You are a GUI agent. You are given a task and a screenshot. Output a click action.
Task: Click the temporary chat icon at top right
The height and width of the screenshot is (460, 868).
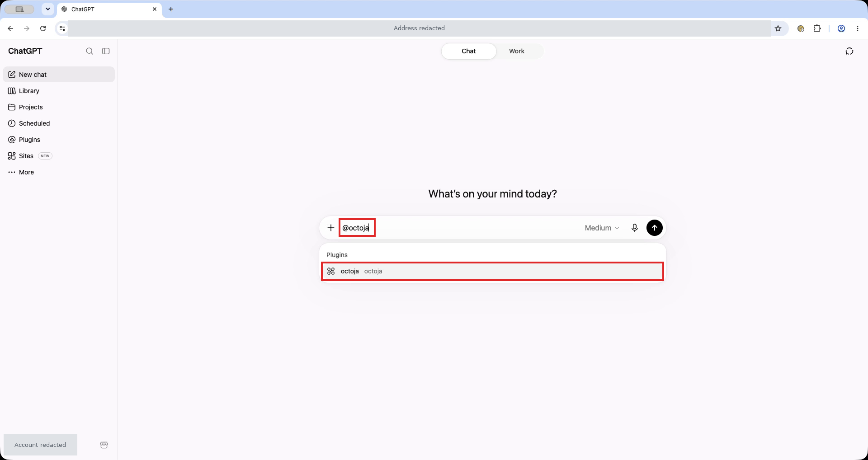(849, 51)
